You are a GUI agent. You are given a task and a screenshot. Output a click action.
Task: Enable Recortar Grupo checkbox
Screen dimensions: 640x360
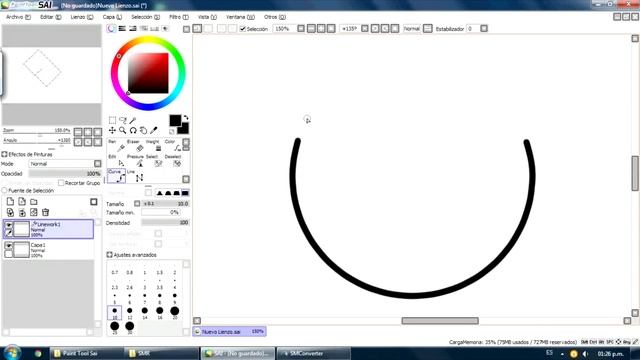tap(61, 183)
